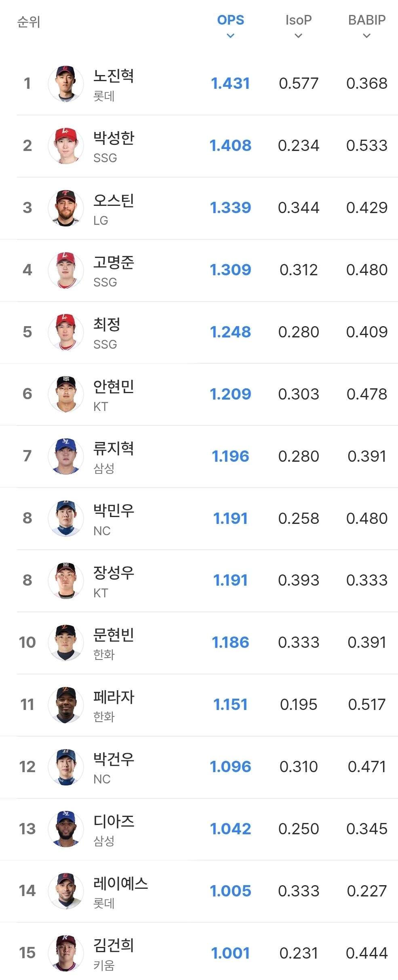Open 노진혁 player profile photo
The height and width of the screenshot is (980, 398).
click(x=66, y=84)
